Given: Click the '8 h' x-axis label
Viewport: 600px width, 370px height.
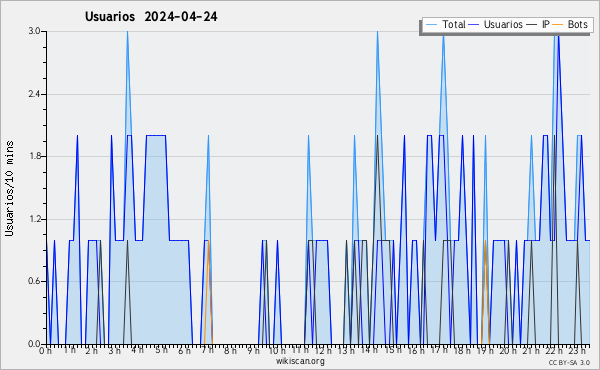Looking at the screenshot, I should [x=230, y=351].
